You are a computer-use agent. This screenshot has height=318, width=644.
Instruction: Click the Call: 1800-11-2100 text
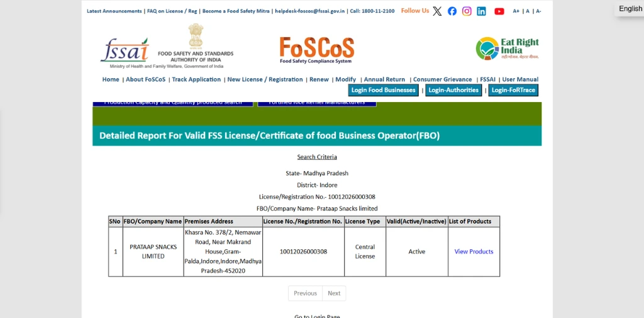(372, 11)
